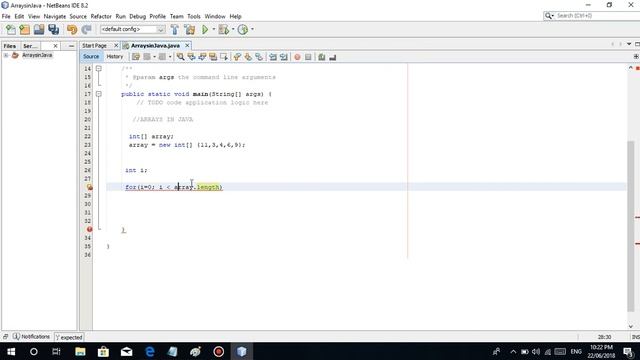Screen dimensions: 640x360
Task: Open the Help menu
Action: [x=236, y=16]
